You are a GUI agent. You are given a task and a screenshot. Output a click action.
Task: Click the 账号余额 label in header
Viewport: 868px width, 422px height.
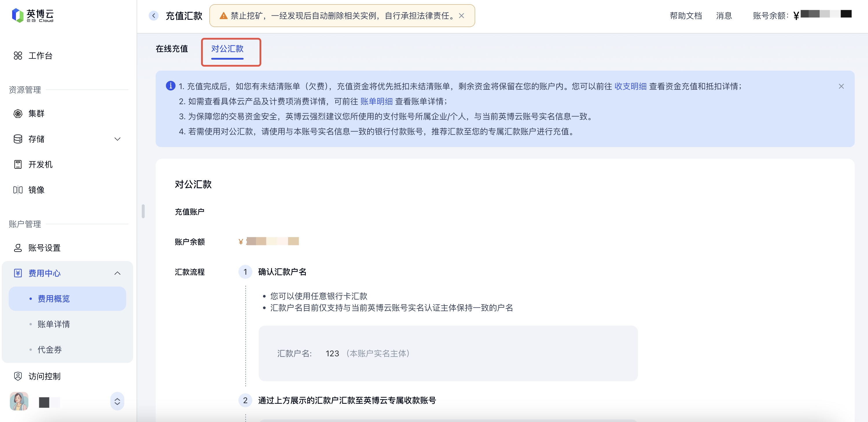[770, 16]
